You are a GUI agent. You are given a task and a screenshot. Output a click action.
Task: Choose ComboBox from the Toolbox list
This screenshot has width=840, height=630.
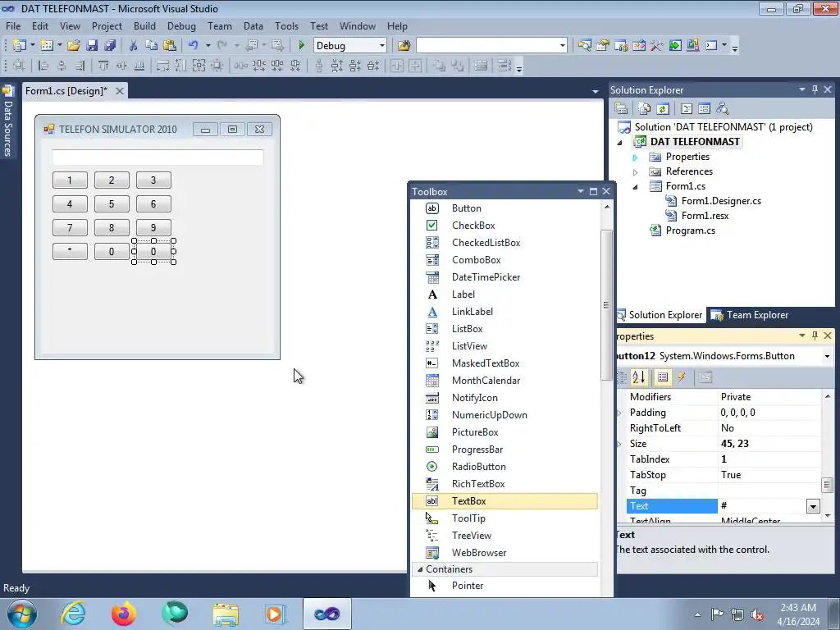tap(504, 260)
